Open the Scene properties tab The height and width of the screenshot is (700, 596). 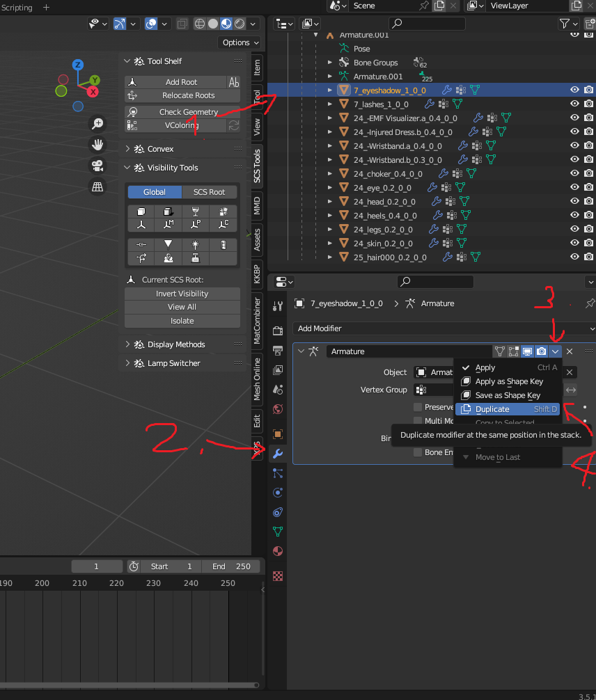tap(277, 389)
